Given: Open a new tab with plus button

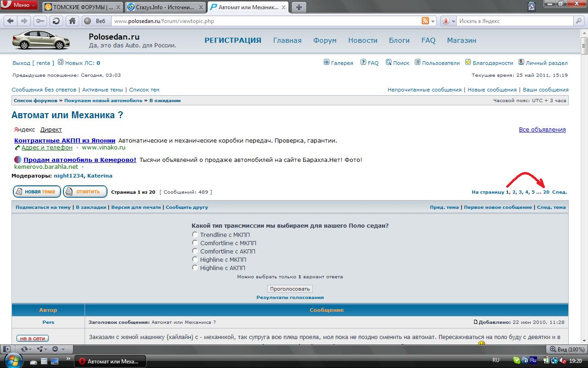Looking at the screenshot, I should click(x=299, y=7).
